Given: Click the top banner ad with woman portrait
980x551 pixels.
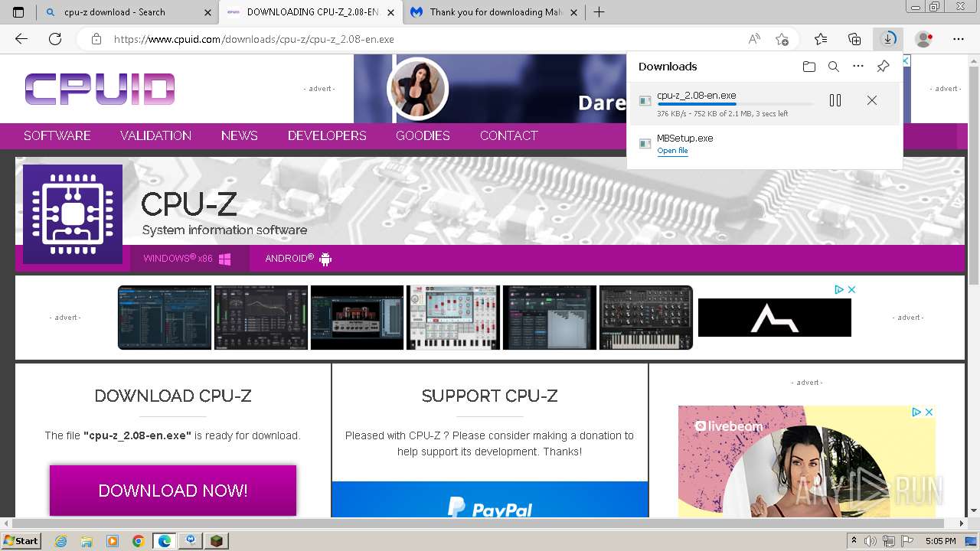Looking at the screenshot, I should tap(490, 89).
